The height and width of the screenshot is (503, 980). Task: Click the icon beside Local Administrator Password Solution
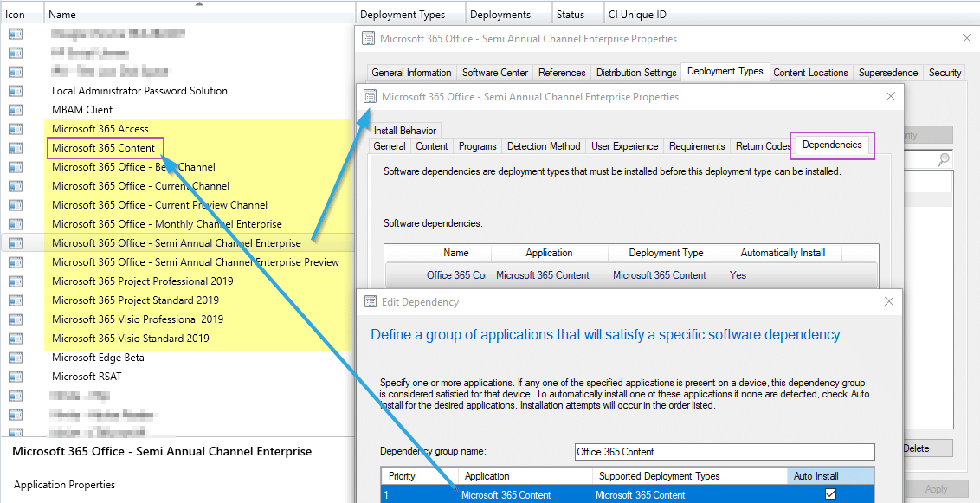(16, 91)
